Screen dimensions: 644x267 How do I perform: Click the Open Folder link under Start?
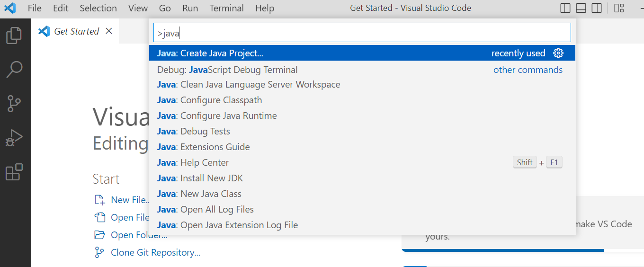[139, 235]
